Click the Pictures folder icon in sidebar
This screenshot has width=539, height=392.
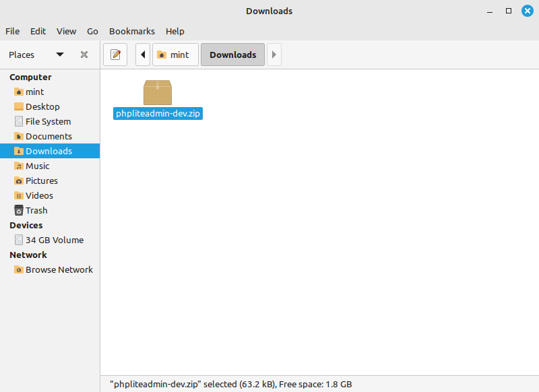pos(19,181)
